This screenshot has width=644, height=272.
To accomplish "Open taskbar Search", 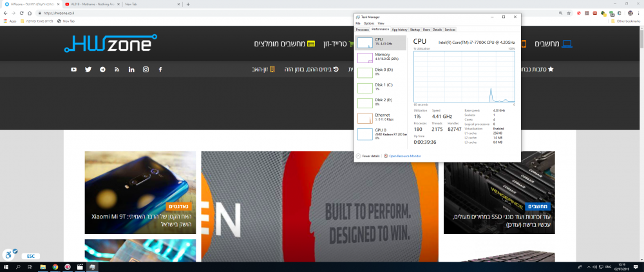I will pos(18,267).
